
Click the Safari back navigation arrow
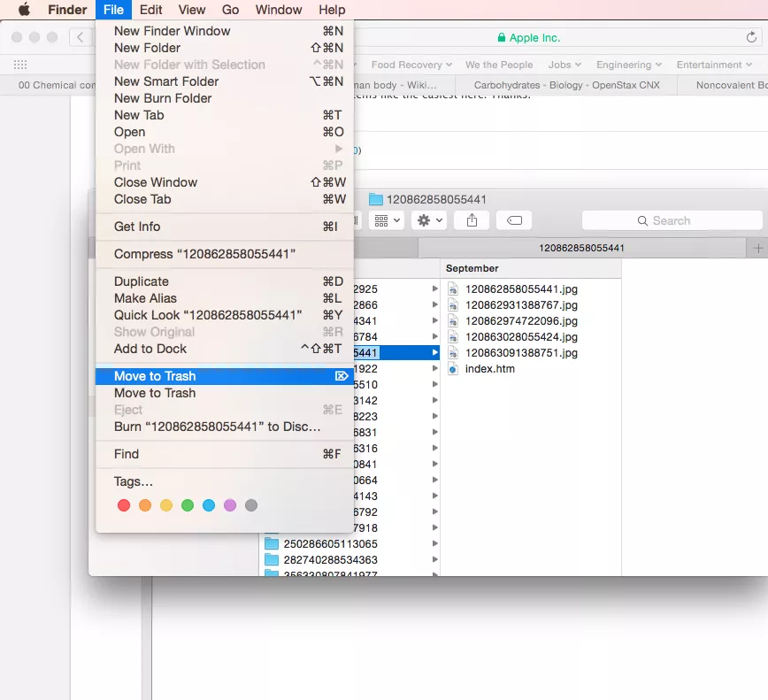pos(81,37)
